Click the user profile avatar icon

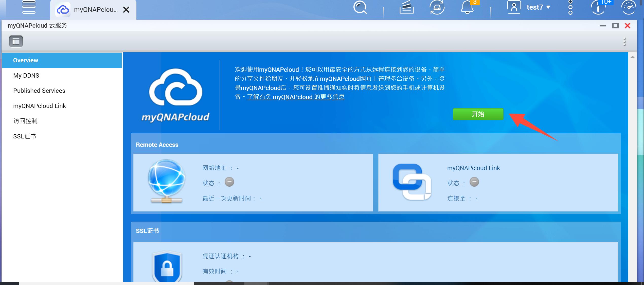[514, 7]
